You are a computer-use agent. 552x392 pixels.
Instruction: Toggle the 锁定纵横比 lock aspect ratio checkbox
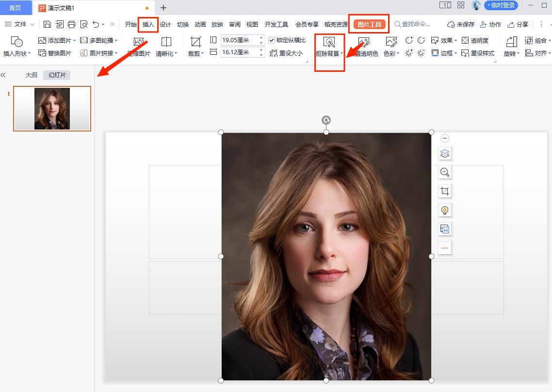[x=272, y=40]
